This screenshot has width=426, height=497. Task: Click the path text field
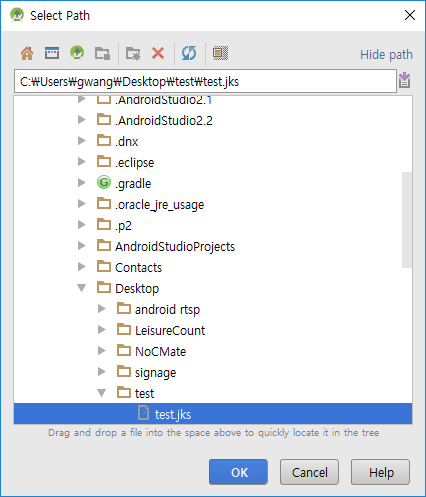pos(205,81)
